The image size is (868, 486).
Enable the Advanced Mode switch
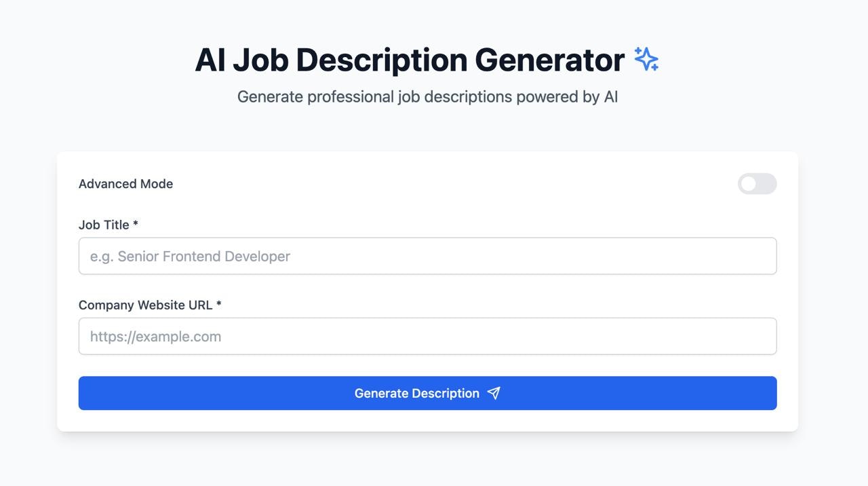point(757,184)
